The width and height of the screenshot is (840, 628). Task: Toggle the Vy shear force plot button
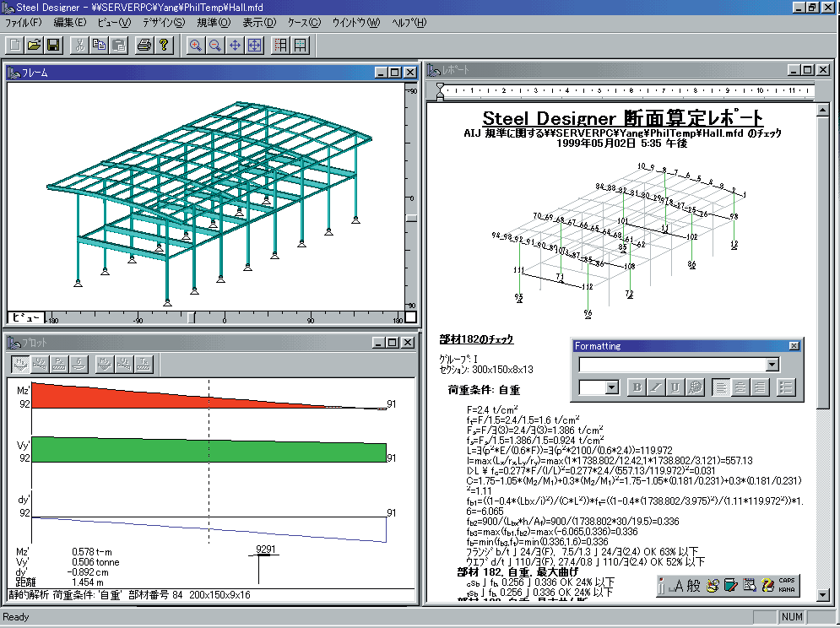40,365
